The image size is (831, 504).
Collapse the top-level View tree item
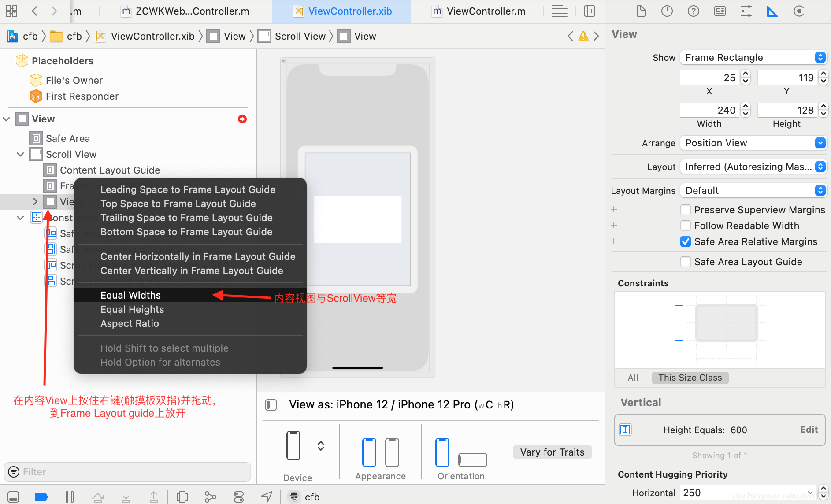coord(7,119)
